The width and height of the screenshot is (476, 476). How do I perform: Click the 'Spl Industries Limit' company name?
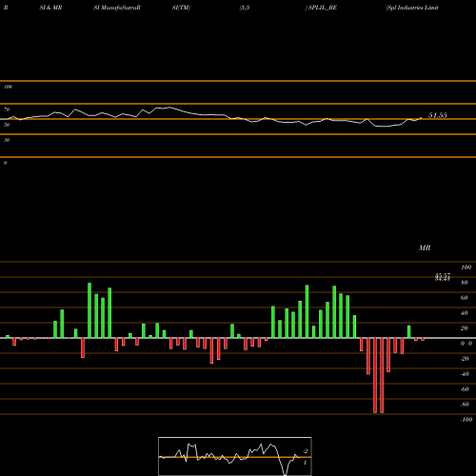click(x=412, y=8)
